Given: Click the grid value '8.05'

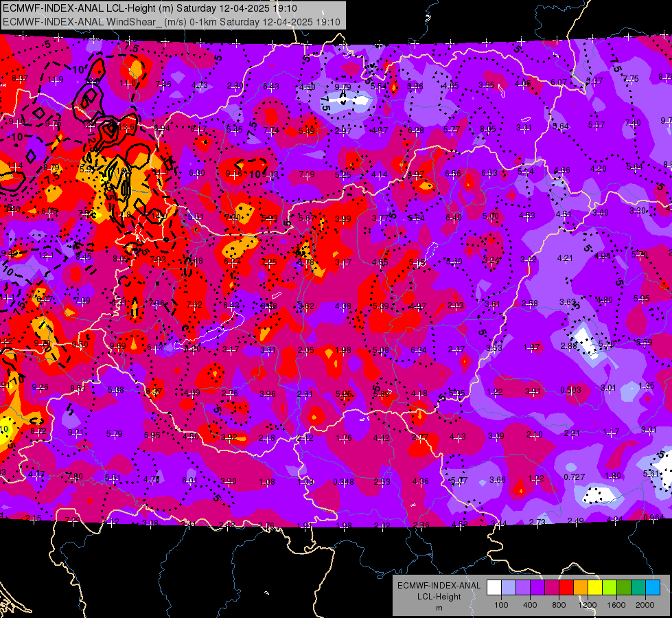Looking at the screenshot, I should click(x=488, y=128).
